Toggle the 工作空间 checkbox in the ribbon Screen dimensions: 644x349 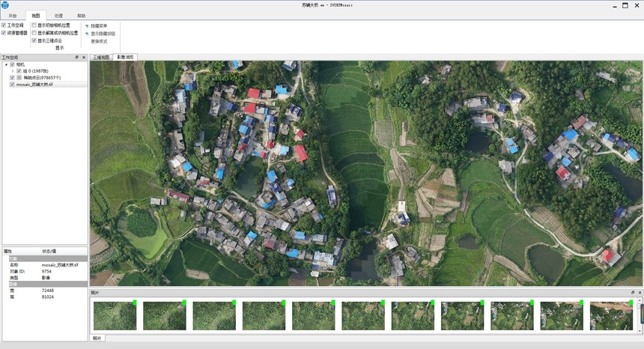pos(4,25)
